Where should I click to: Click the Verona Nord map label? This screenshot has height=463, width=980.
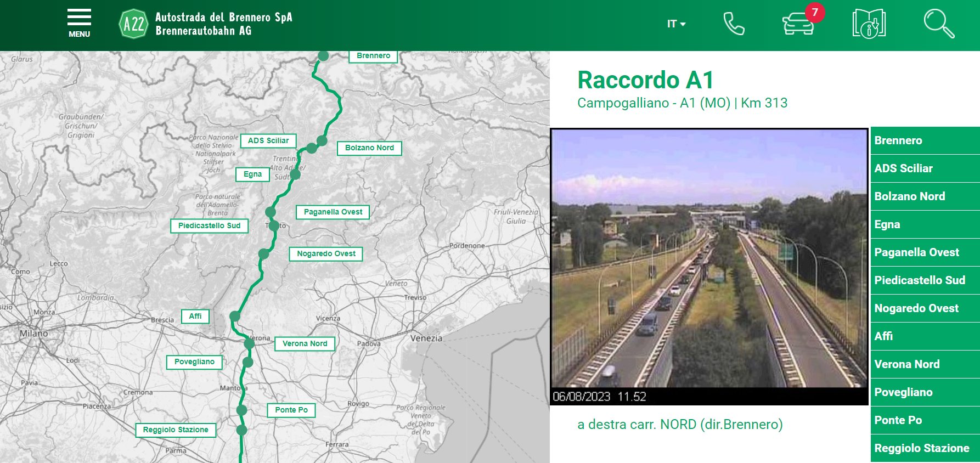(x=305, y=343)
